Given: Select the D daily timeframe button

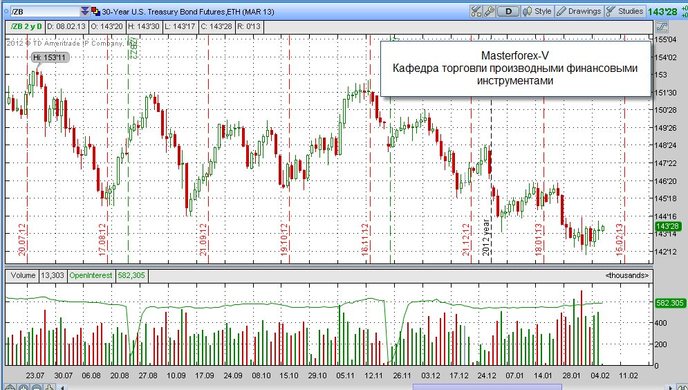Looking at the screenshot, I should [x=509, y=11].
